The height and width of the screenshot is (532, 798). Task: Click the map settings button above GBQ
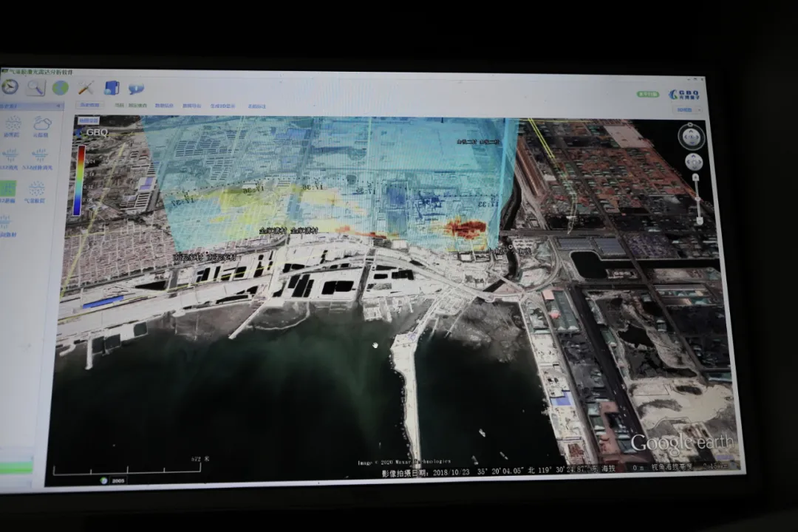(87, 120)
